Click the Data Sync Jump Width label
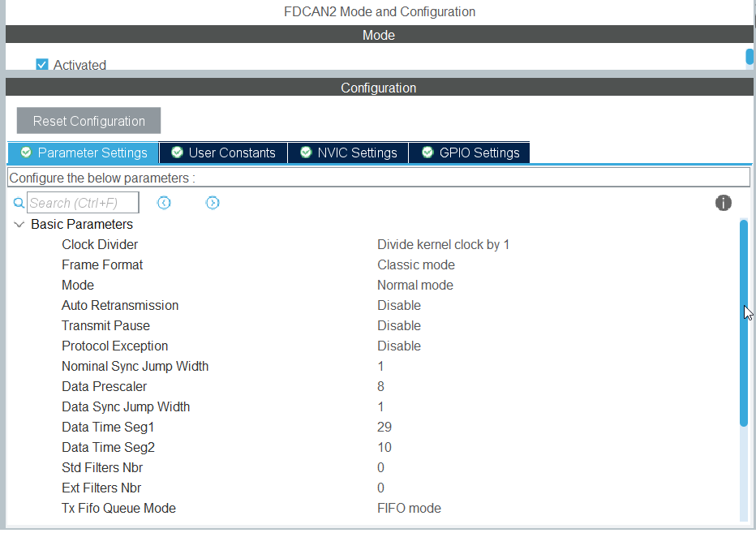The height and width of the screenshot is (533, 756). coord(126,406)
